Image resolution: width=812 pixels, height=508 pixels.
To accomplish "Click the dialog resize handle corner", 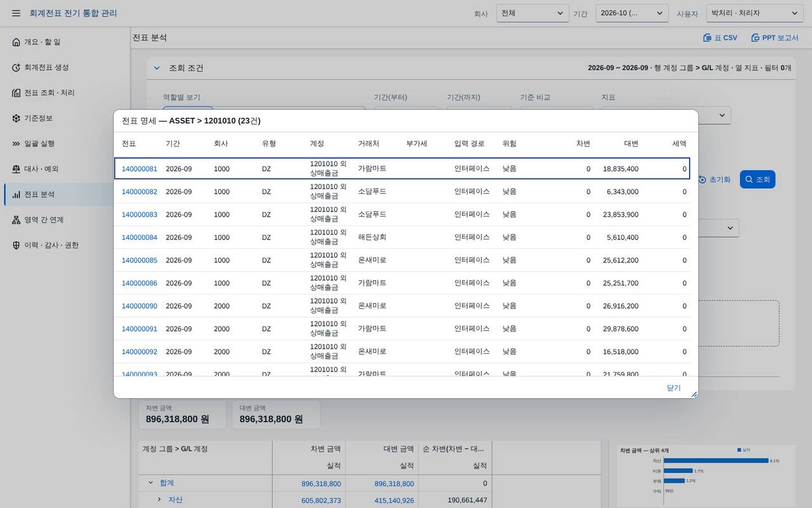I will pos(693,394).
